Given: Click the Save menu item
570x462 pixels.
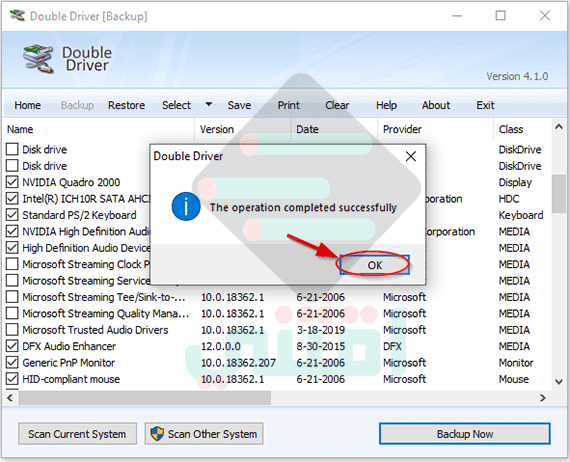Looking at the screenshot, I should click(x=239, y=105).
